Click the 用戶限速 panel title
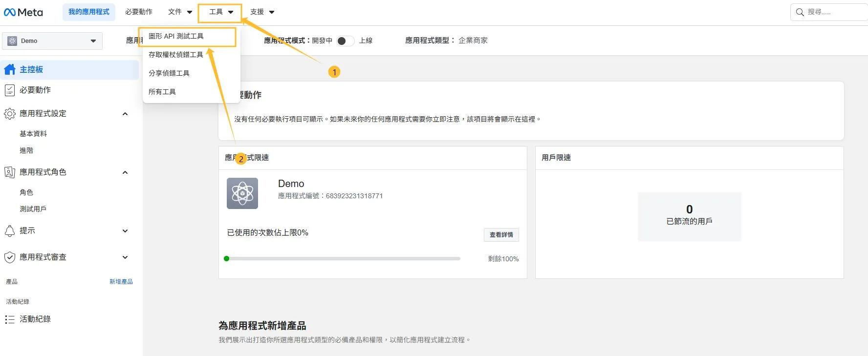 (556, 158)
